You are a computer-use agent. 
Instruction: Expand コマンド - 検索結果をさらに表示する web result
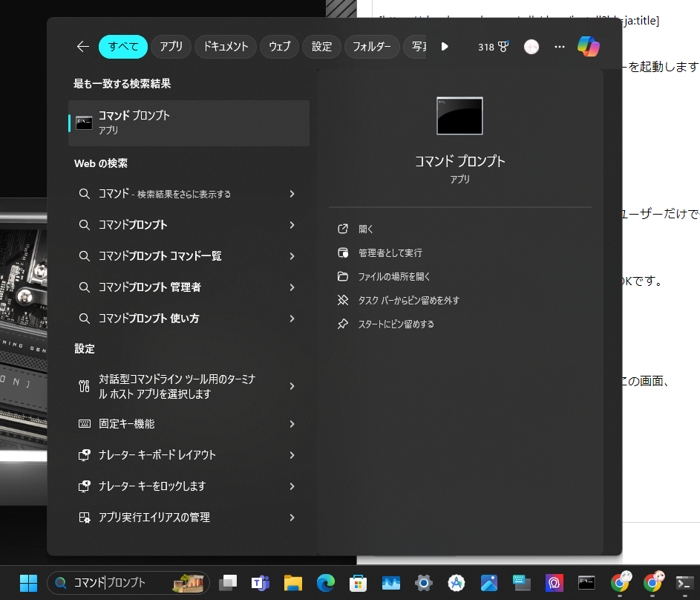click(292, 194)
